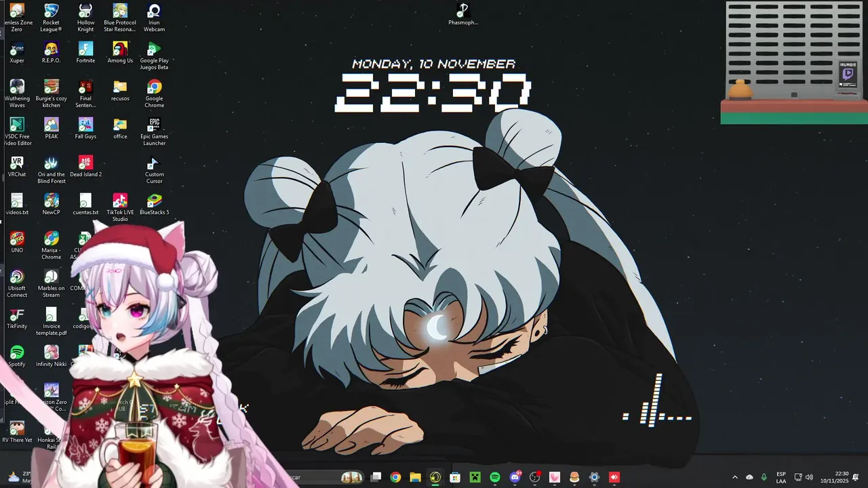Screen dimensions: 868x488
Task: Select the Epic Games Launcher shortcut
Action: (x=154, y=131)
